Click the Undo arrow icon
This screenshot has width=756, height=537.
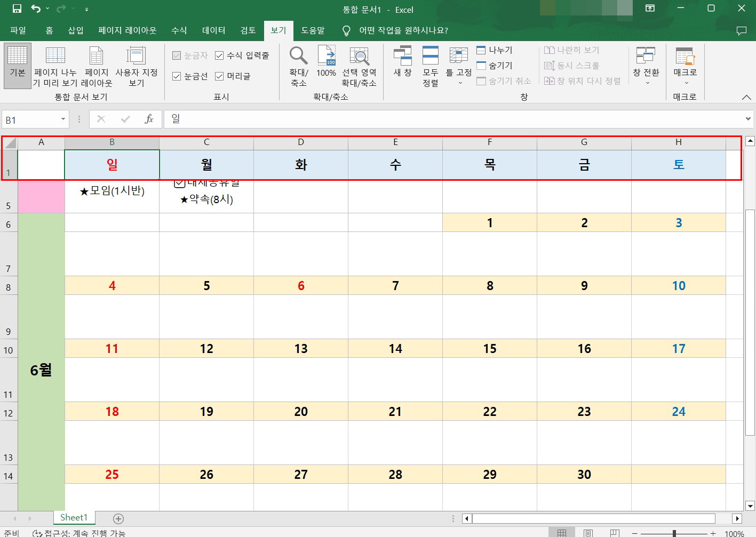point(35,9)
